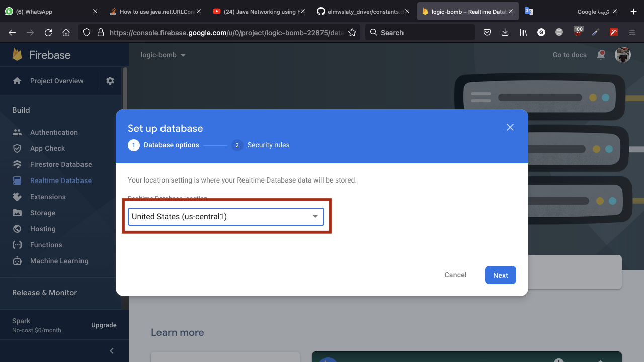Screen dimensions: 644x362
Task: Open Go to docs link
Action: tap(570, 55)
